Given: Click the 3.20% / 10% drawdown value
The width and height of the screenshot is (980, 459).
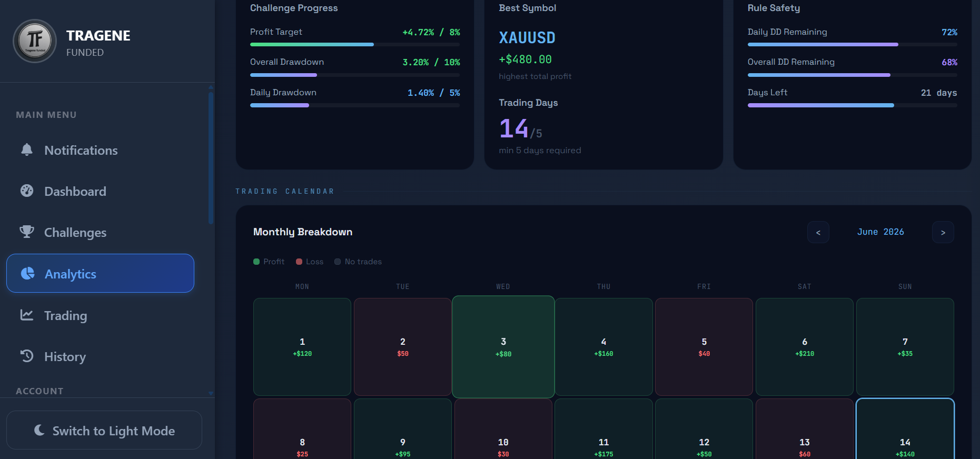Looking at the screenshot, I should (x=431, y=62).
